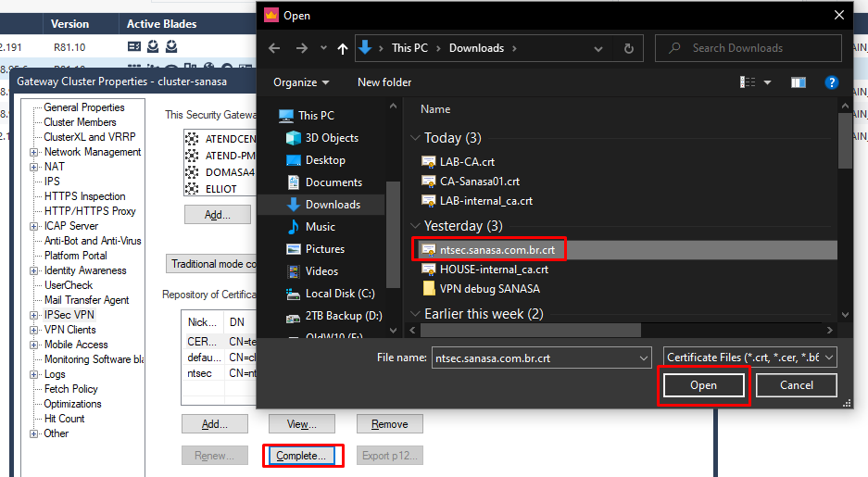The width and height of the screenshot is (868, 477).
Task: Open the Certificate Files type dropdown
Action: (750, 358)
